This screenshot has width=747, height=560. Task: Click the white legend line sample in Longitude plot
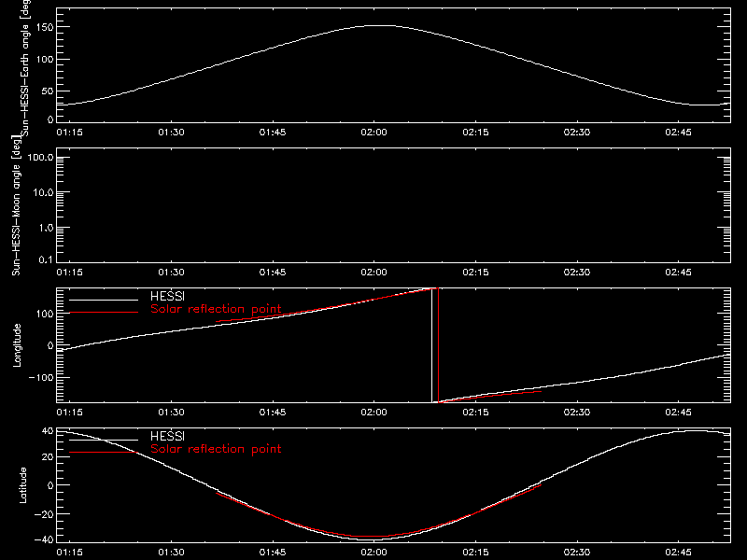click(x=104, y=300)
